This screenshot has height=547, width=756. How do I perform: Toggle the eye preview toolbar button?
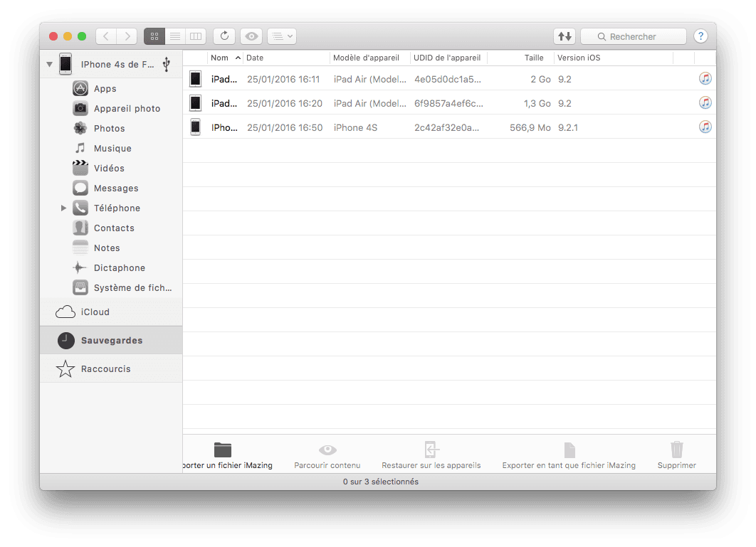(251, 36)
